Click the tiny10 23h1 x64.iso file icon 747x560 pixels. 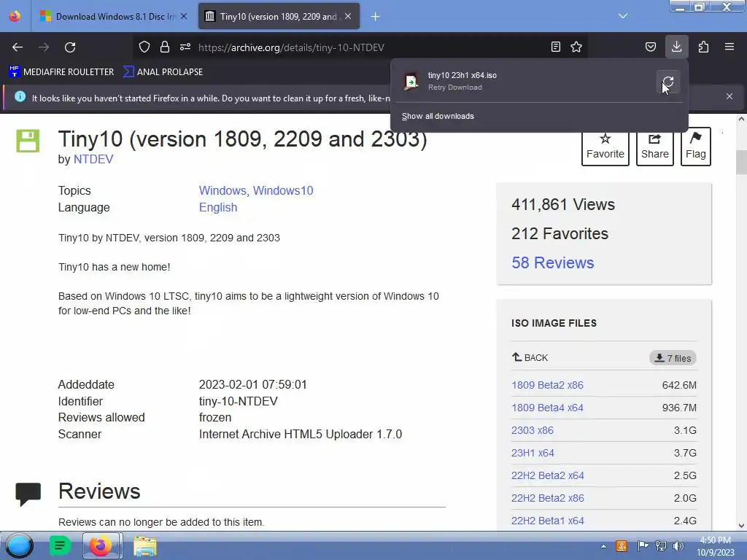pos(411,82)
